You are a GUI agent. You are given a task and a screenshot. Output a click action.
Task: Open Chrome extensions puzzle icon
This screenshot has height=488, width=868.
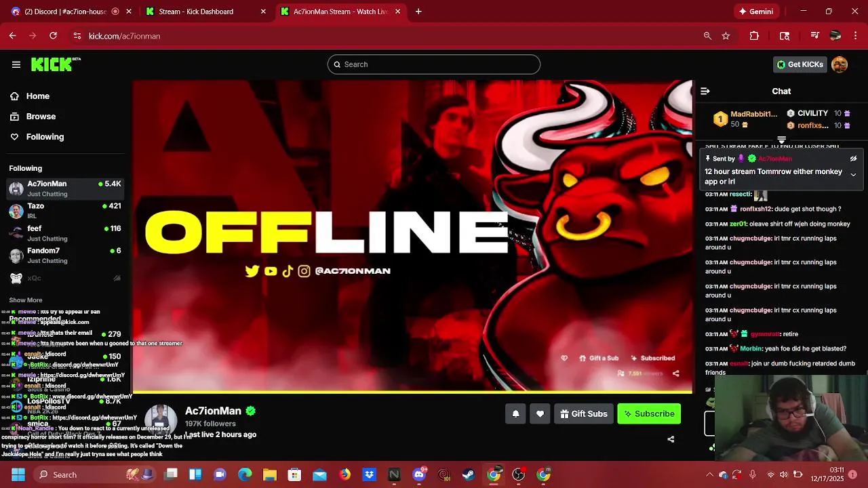754,36
